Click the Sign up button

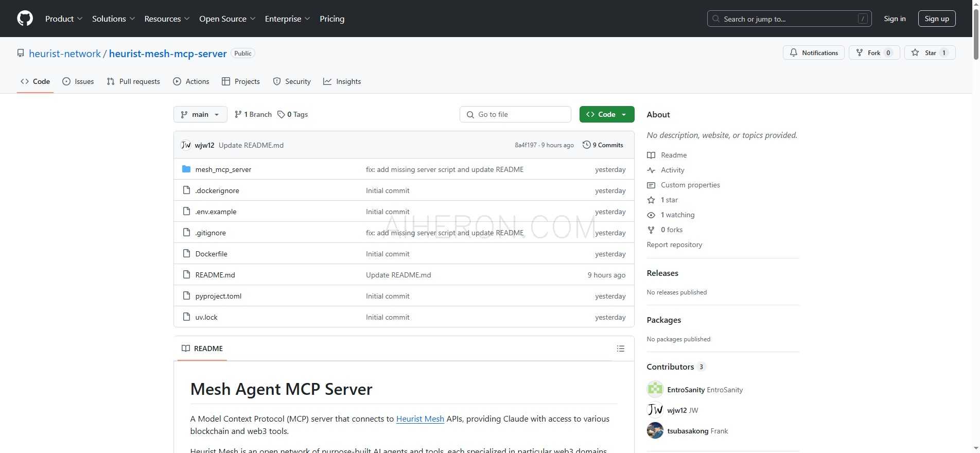point(937,19)
